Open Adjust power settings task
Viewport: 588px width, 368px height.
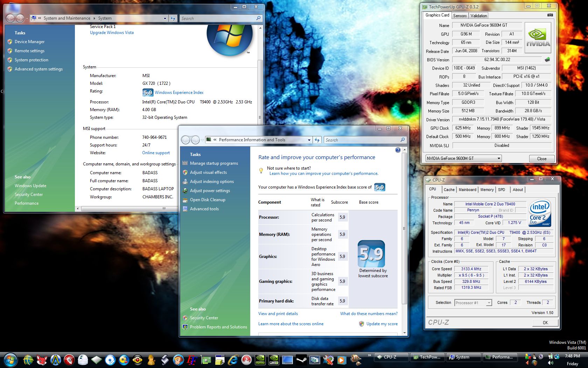210,191
